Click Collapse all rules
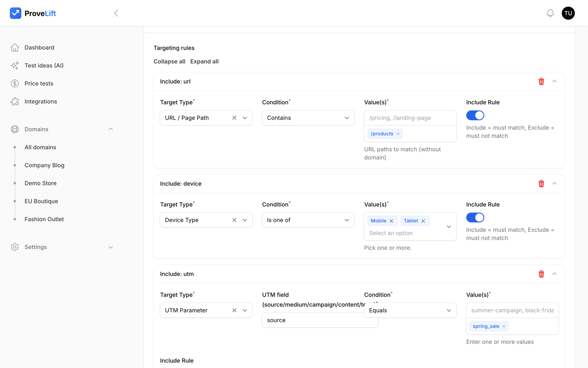The width and height of the screenshot is (588, 368). click(169, 61)
